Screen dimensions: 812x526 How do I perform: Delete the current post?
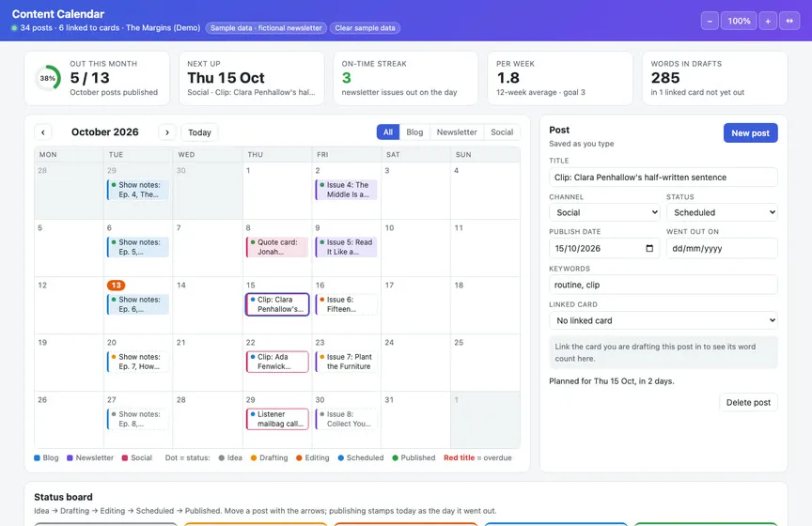click(x=748, y=402)
